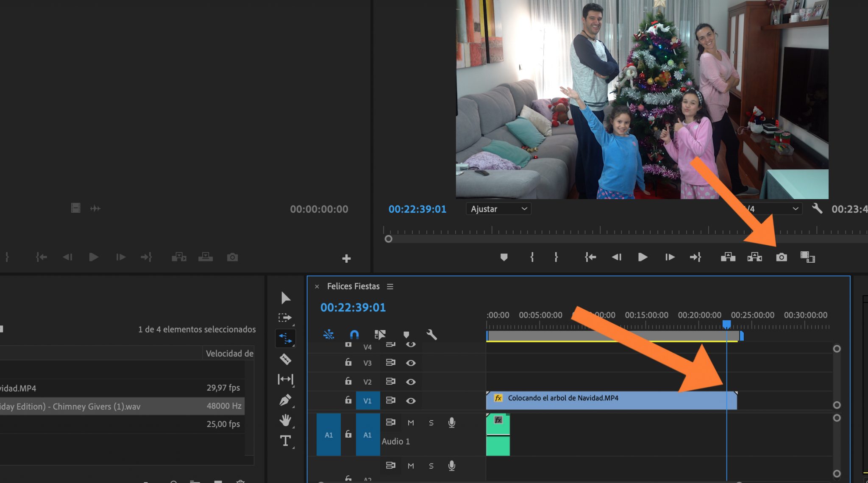This screenshot has height=483, width=868.
Task: Select the Felices Fiestas sequence tab
Action: [x=353, y=286]
